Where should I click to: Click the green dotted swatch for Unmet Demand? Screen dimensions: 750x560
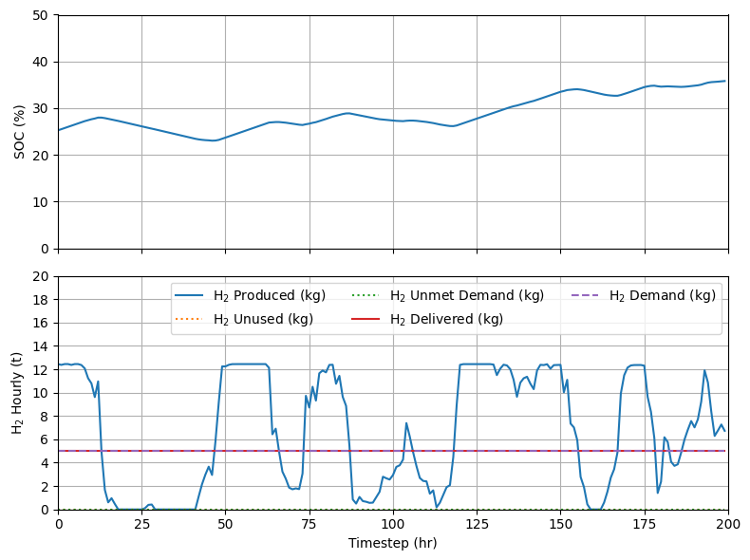coord(369,295)
